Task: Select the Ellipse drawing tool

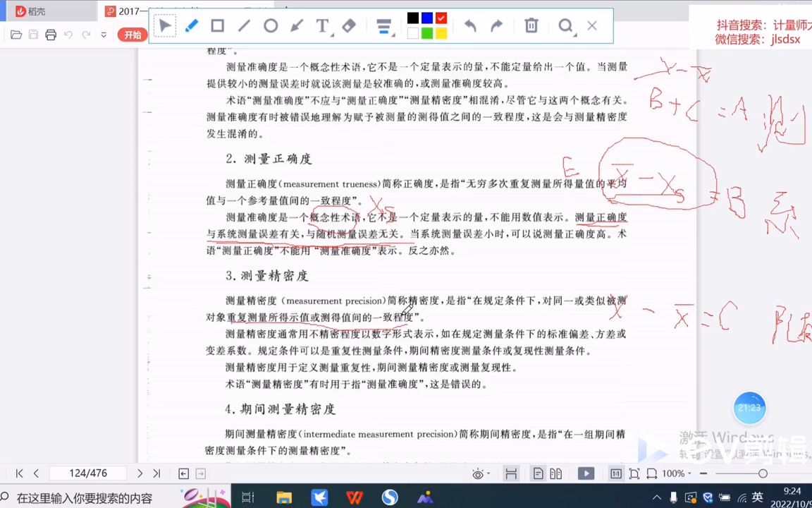Action: (270, 26)
